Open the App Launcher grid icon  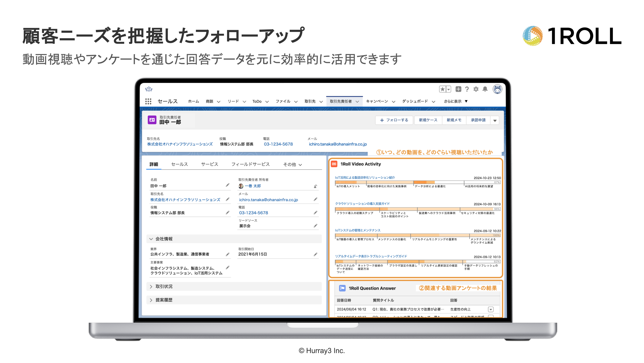click(x=148, y=101)
